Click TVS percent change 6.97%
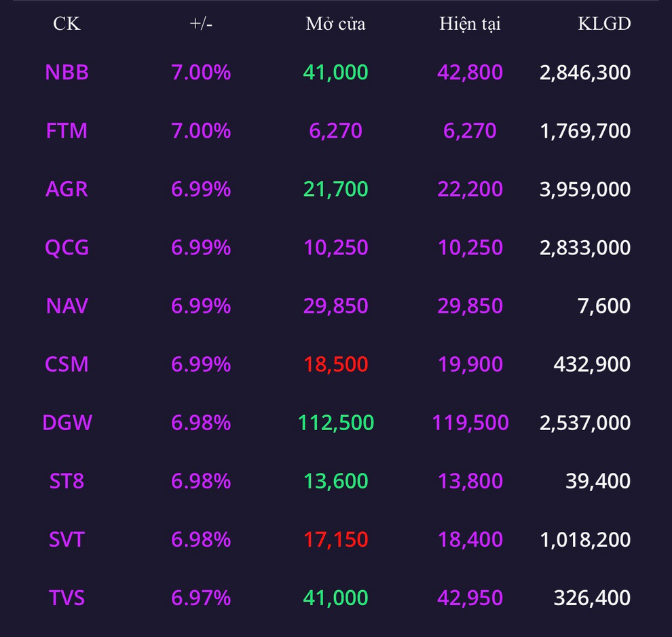 (x=201, y=598)
